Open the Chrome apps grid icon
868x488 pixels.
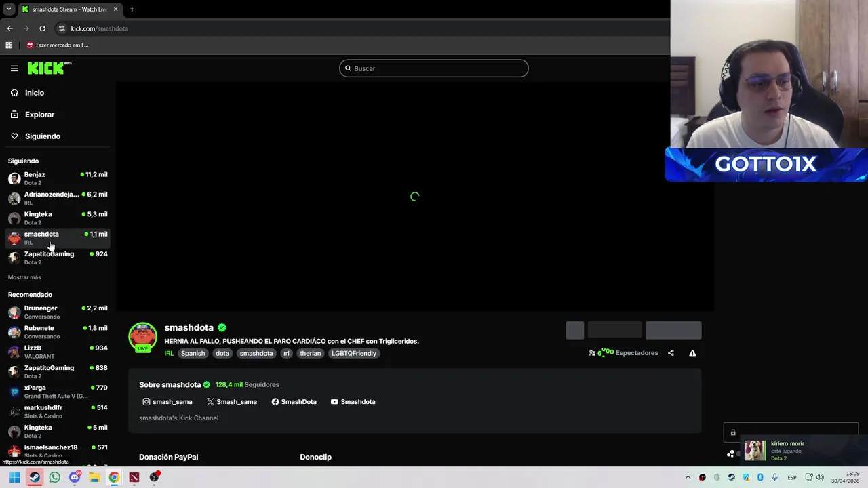click(9, 45)
